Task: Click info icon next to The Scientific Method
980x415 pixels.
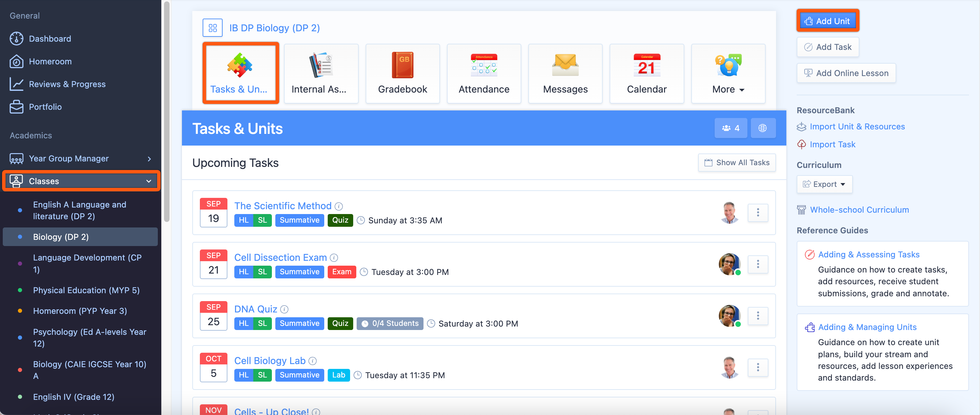Action: [x=339, y=206]
